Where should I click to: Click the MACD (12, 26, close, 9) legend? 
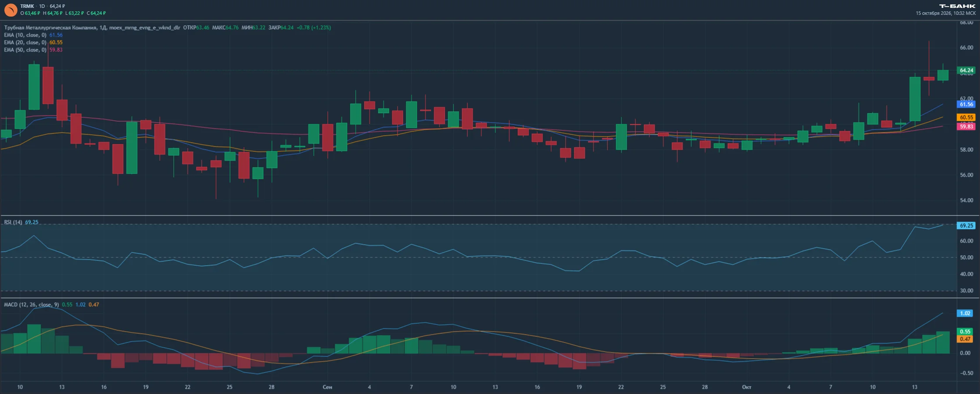point(31,305)
